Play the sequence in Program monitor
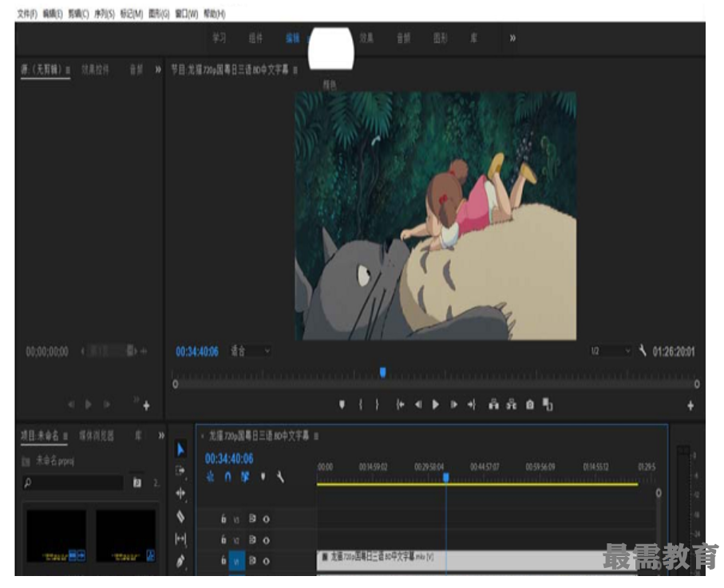Screen dimensions: 724x588 click(435, 404)
